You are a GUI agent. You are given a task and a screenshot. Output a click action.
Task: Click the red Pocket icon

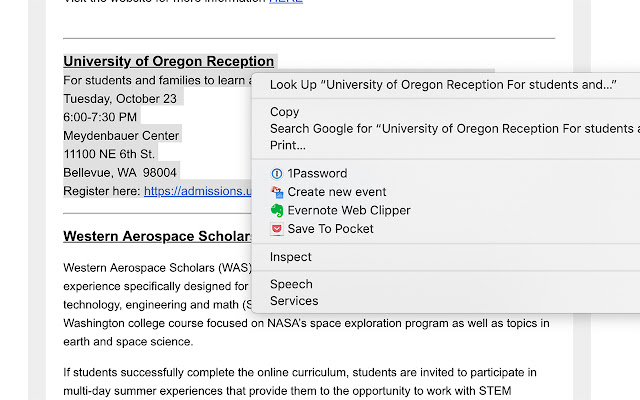point(277,229)
